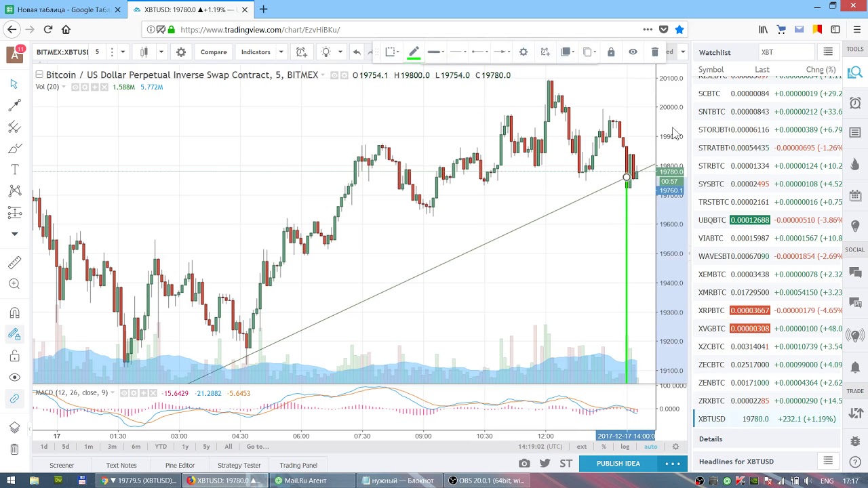Open the Indicators dialog
868x488 pixels.
(256, 52)
